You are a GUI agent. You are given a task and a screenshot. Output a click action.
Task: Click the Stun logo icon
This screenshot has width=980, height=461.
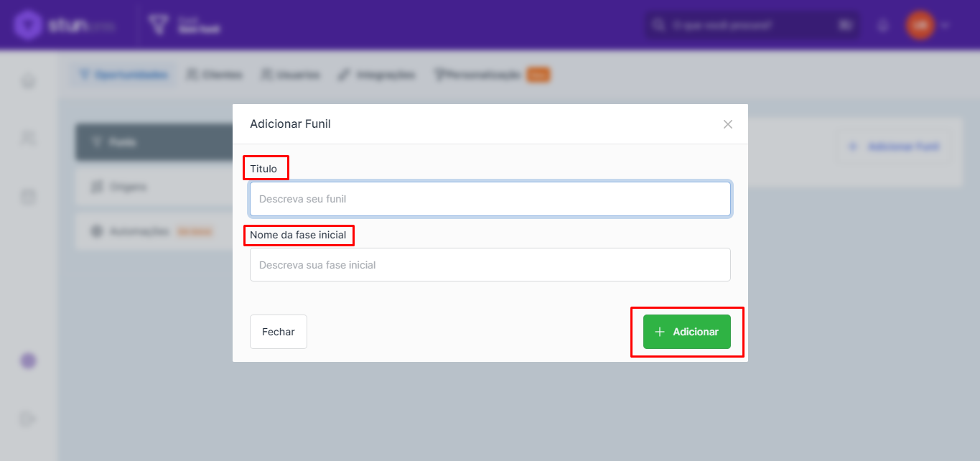[x=28, y=25]
